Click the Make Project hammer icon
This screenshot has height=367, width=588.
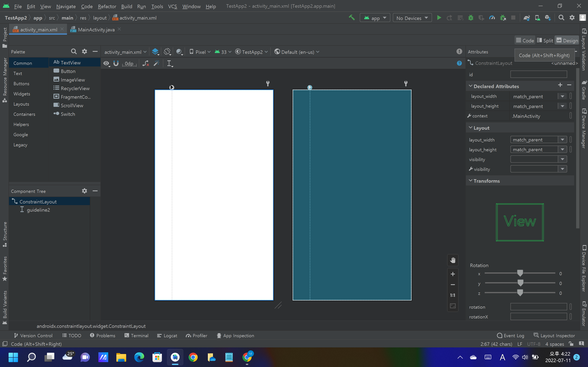point(352,18)
